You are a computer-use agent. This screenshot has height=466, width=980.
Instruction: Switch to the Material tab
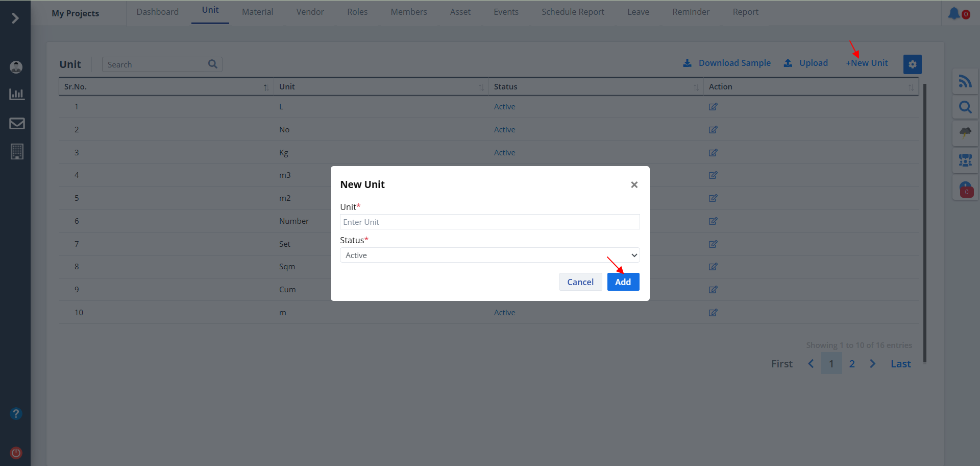pos(257,12)
